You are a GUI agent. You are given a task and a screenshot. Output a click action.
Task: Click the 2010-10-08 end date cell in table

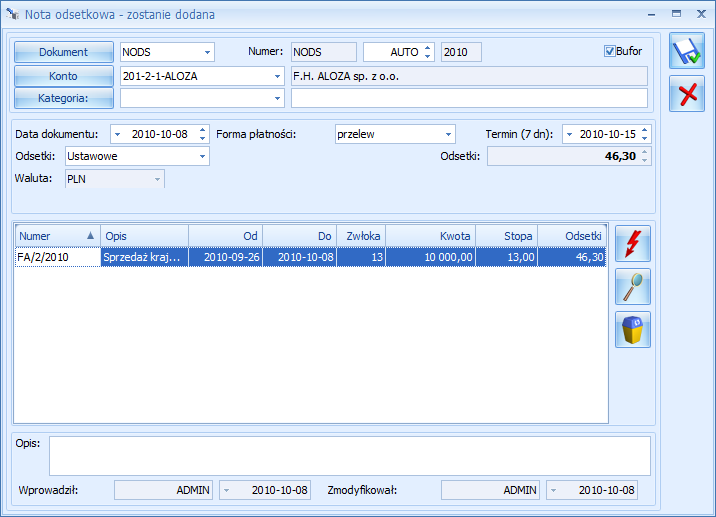[300, 257]
